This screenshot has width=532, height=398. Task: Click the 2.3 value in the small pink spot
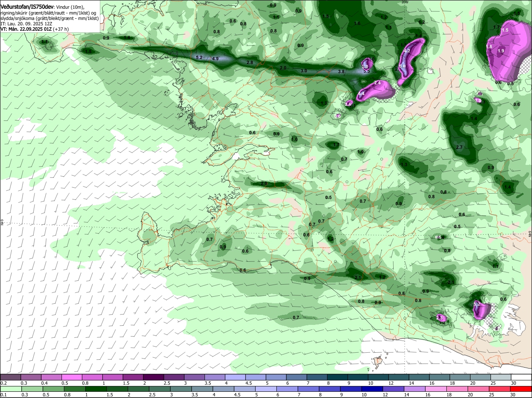440,317
